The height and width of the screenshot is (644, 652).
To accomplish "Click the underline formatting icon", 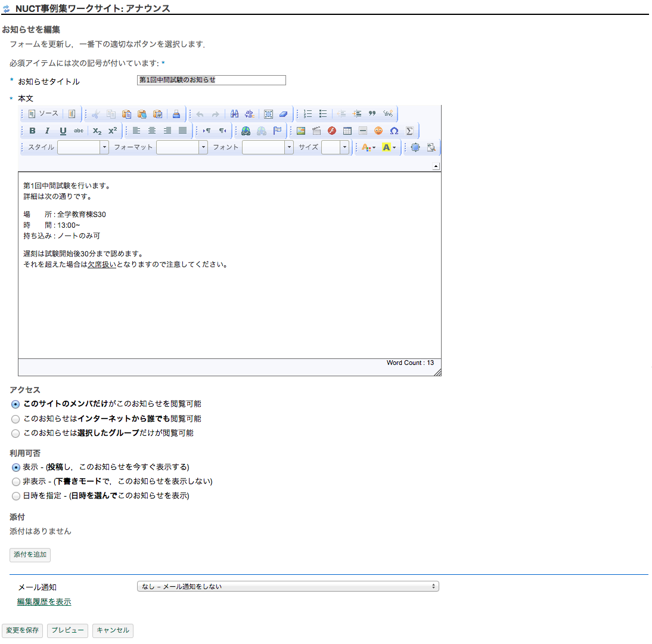I will (63, 131).
